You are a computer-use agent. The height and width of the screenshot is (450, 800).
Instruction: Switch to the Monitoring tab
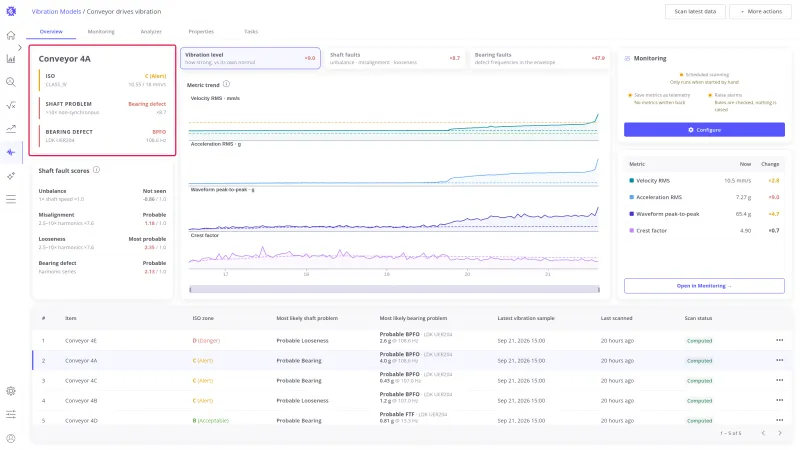tap(101, 32)
